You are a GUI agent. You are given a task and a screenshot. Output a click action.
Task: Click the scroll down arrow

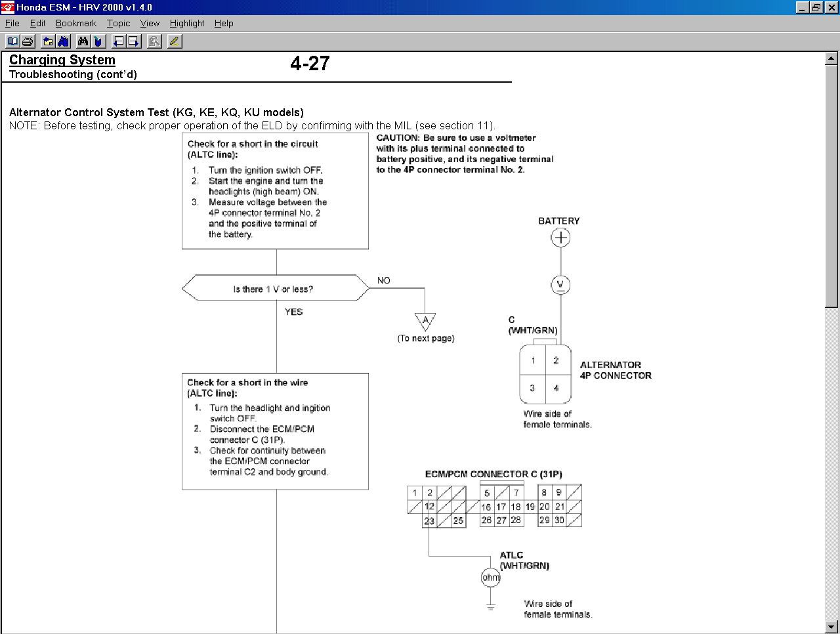[x=831, y=627]
